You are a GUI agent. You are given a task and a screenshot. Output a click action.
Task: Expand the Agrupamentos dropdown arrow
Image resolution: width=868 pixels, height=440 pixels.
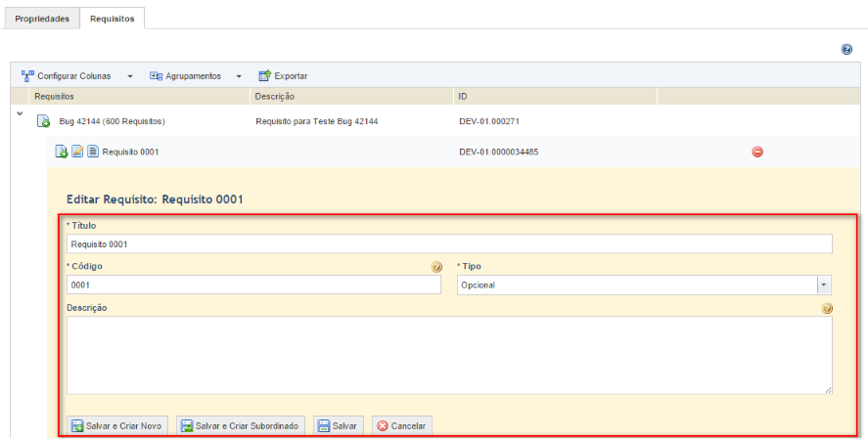click(239, 76)
